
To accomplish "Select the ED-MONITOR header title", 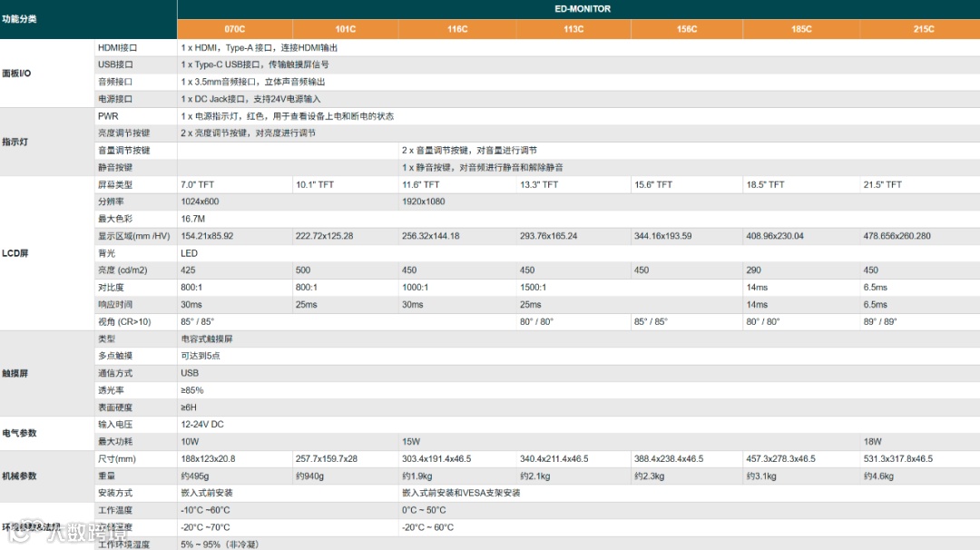I will click(x=582, y=9).
